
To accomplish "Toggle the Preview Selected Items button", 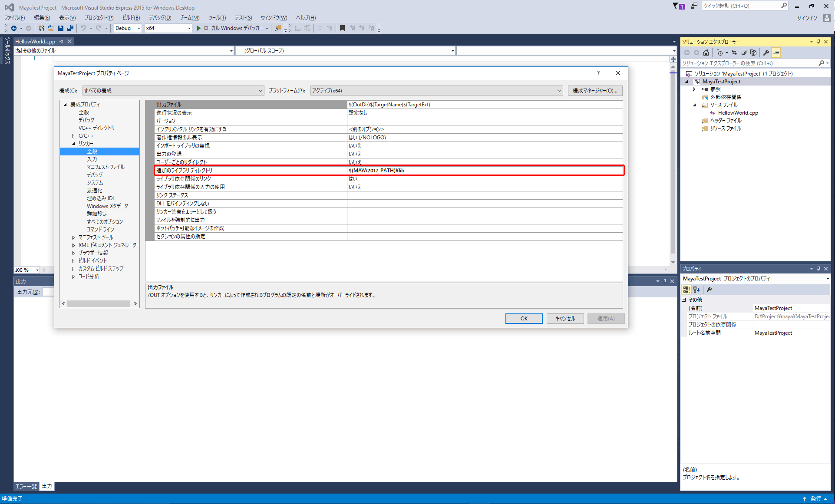I will (776, 53).
